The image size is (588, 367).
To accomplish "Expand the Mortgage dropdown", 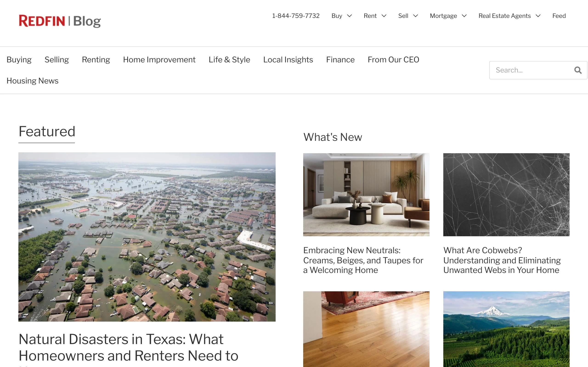I will [448, 16].
